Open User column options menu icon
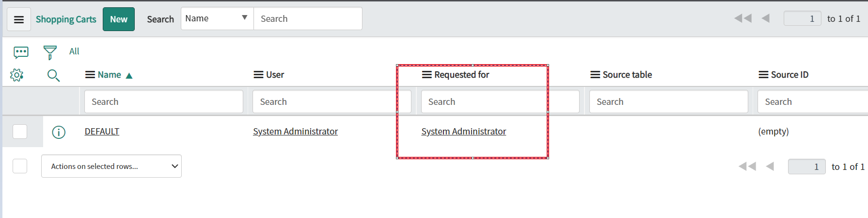The width and height of the screenshot is (868, 218). (258, 75)
